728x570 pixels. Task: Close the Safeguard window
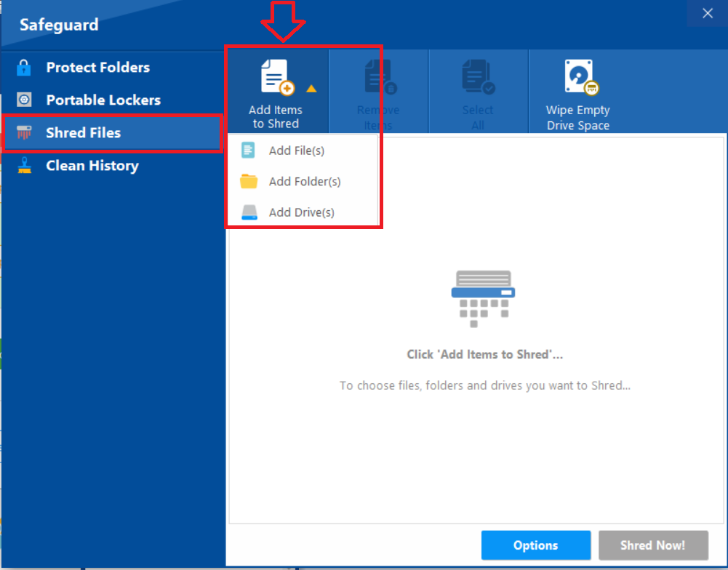tap(708, 13)
